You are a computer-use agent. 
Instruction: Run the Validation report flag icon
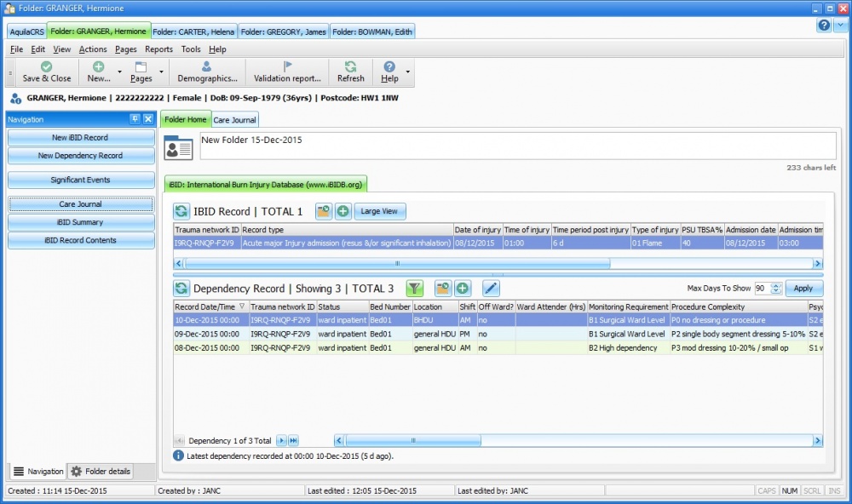[x=287, y=67]
